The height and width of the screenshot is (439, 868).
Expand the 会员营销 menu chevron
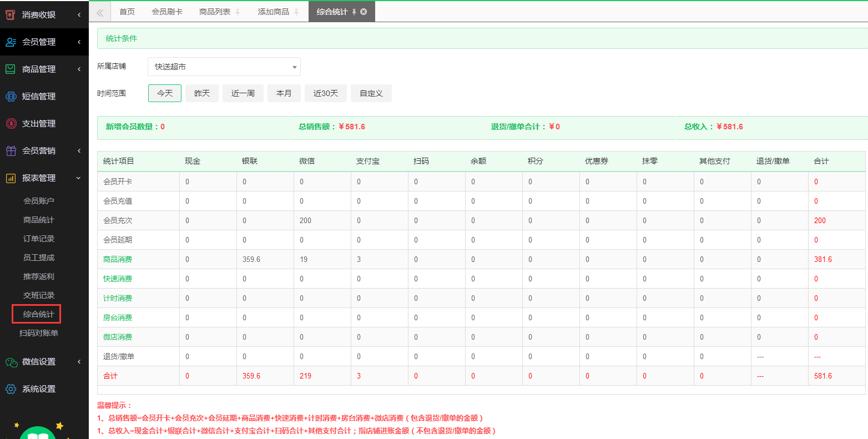79,151
